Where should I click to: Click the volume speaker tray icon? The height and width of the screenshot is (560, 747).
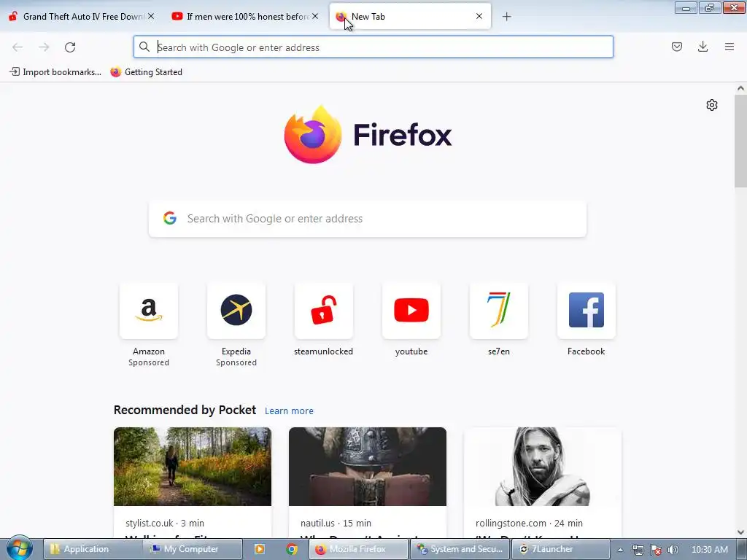[x=673, y=550]
